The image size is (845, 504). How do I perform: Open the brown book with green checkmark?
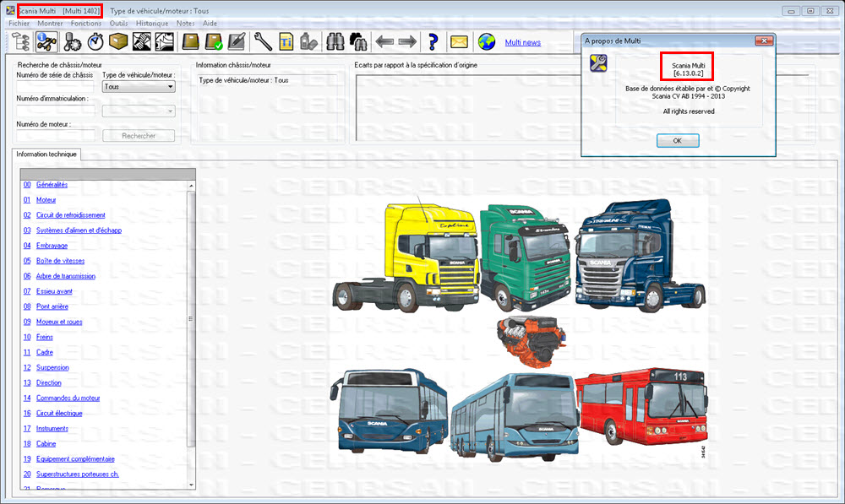[214, 41]
